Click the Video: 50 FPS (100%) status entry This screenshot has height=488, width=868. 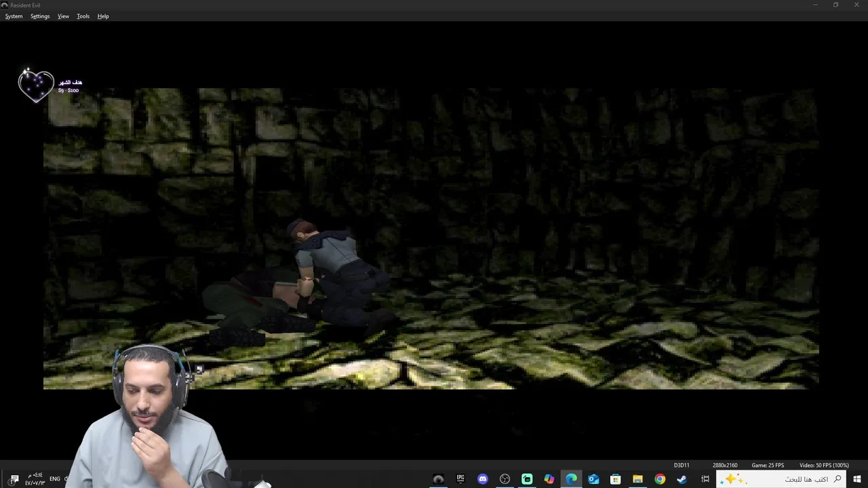point(824,465)
